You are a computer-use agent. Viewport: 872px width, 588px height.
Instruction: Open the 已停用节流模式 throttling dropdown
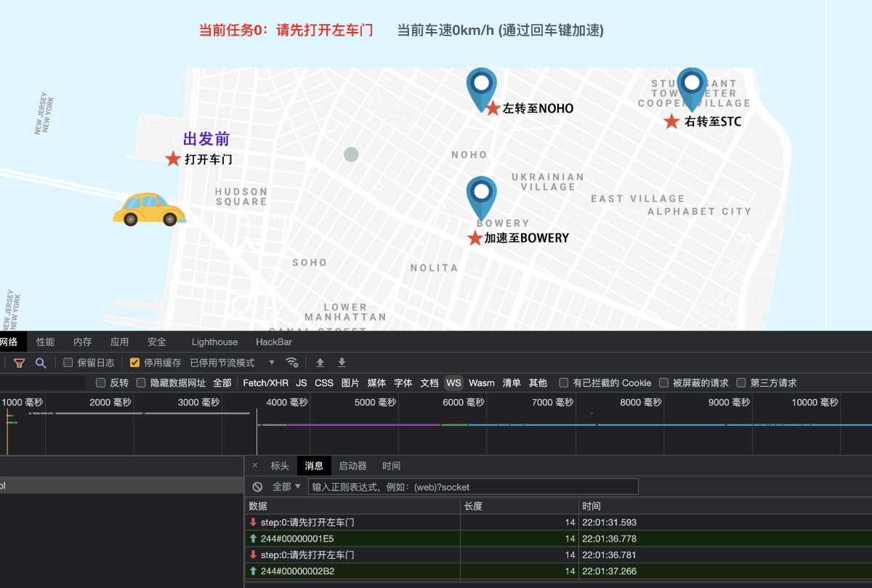pyautogui.click(x=233, y=363)
